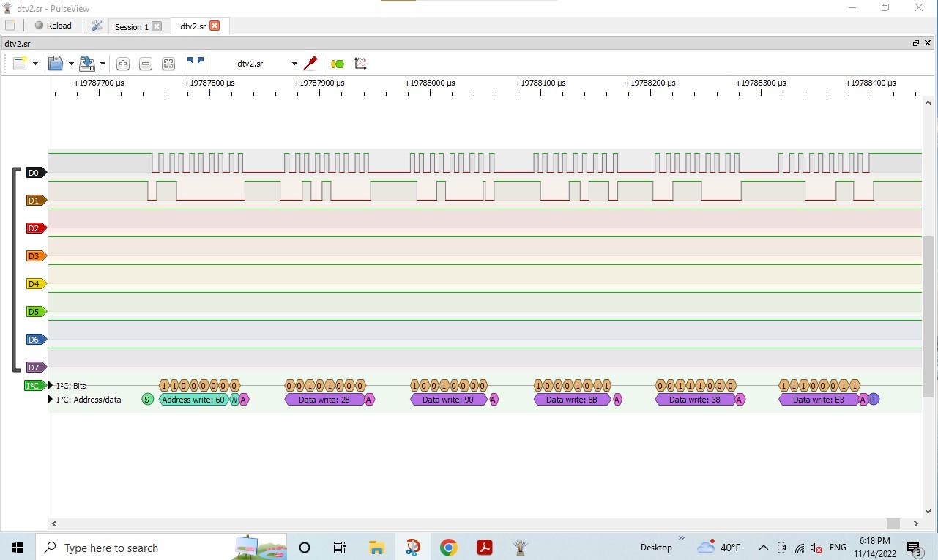Select the D6 channel label
Image resolution: width=938 pixels, height=560 pixels.
36,340
